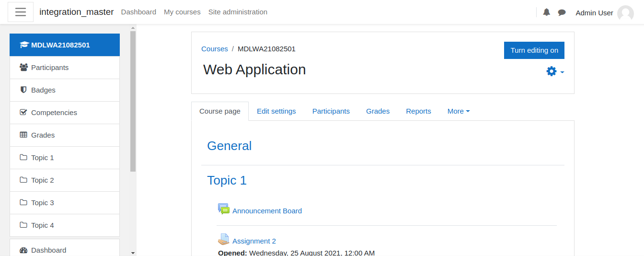Screen dimensions: 644x256
Task: Select MDLWA21082501 in the side drawer
Action: pyautogui.click(x=65, y=45)
